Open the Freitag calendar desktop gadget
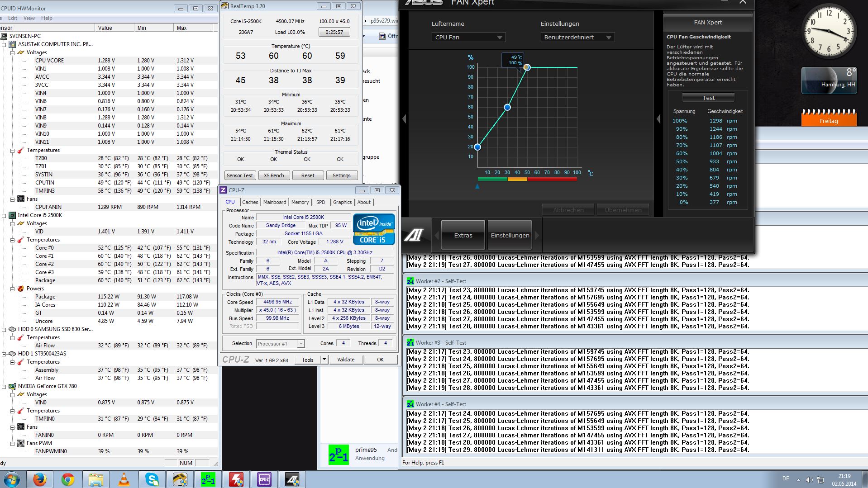The image size is (868, 488). [829, 118]
